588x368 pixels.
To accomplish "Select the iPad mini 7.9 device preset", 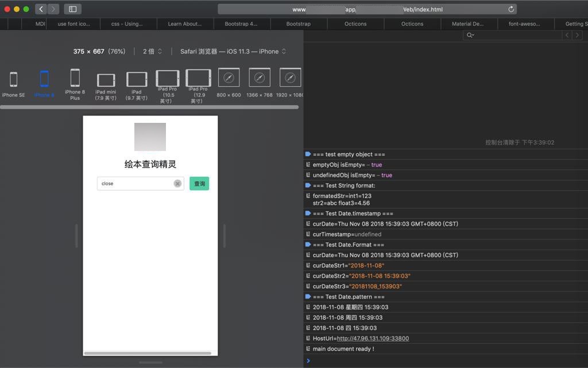I will tap(106, 87).
